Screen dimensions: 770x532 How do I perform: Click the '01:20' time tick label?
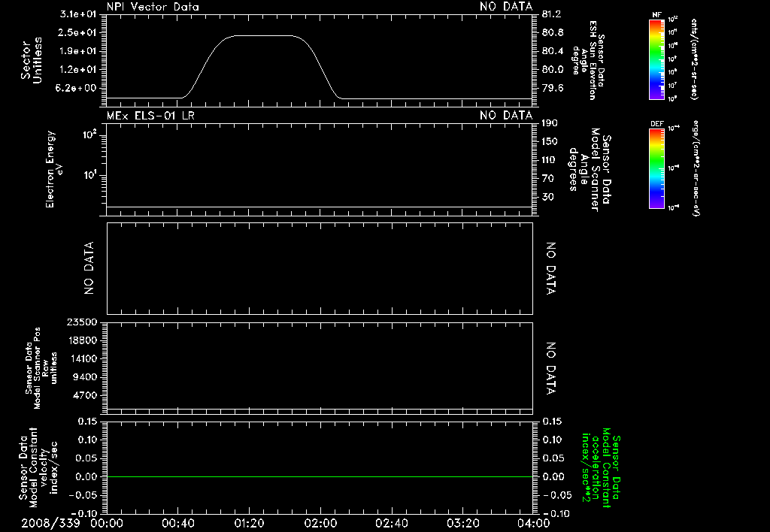click(249, 523)
